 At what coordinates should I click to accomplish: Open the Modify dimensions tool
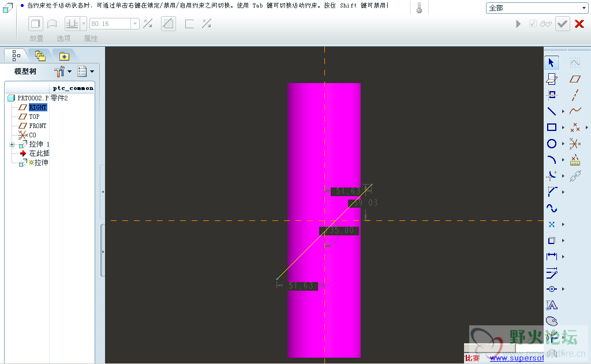[551, 273]
